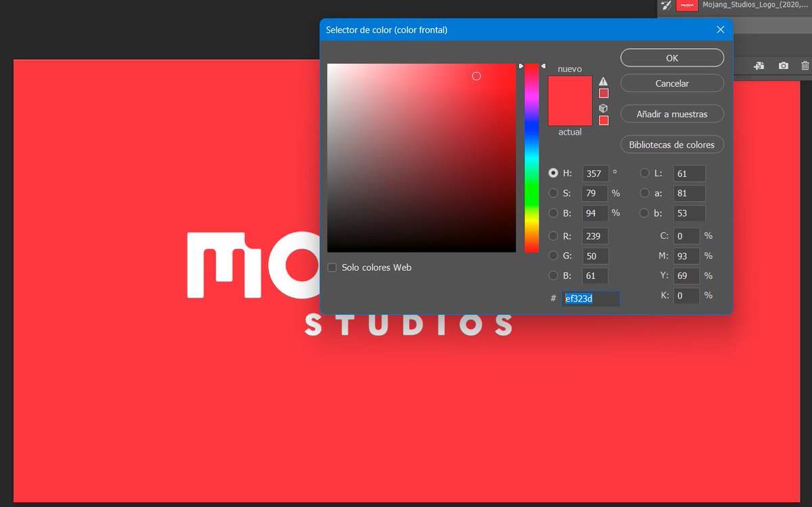The height and width of the screenshot is (507, 812).
Task: Click the out-of-gamut warning triangle icon
Action: (x=604, y=81)
